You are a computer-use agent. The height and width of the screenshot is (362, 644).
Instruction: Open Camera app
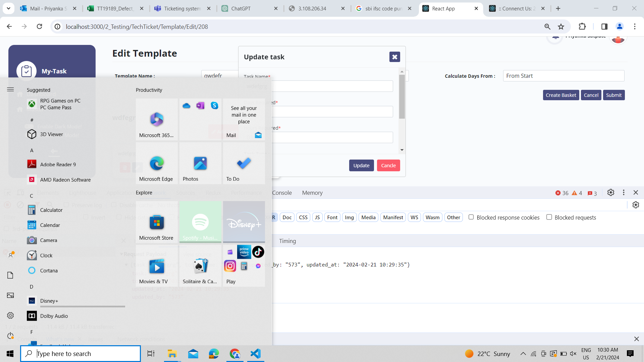pos(76,240)
